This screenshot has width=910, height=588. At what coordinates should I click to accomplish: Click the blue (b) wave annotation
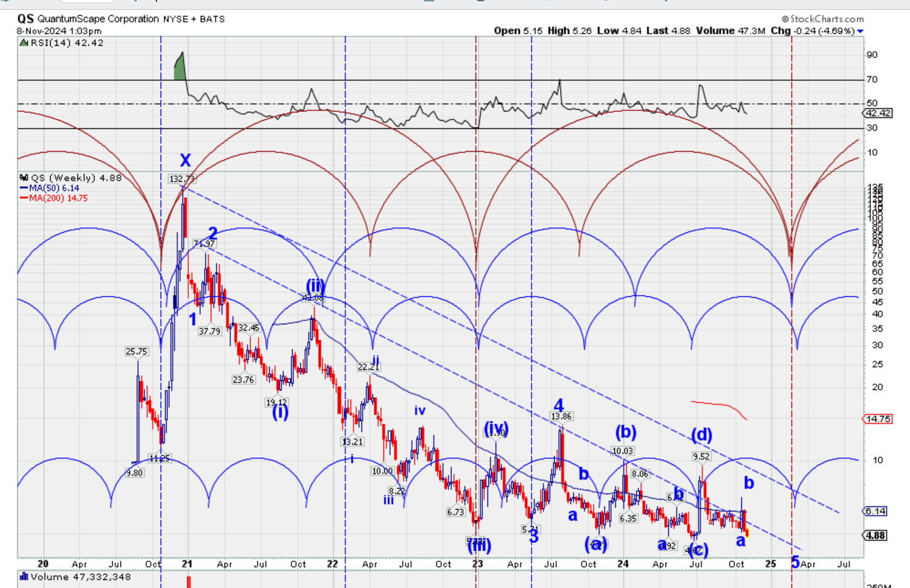click(x=626, y=432)
